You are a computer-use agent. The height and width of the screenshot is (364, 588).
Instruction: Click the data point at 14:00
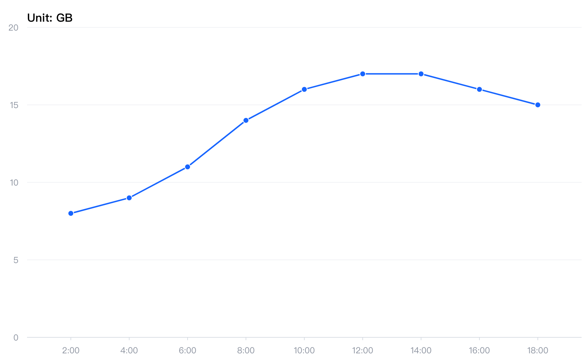pos(421,74)
